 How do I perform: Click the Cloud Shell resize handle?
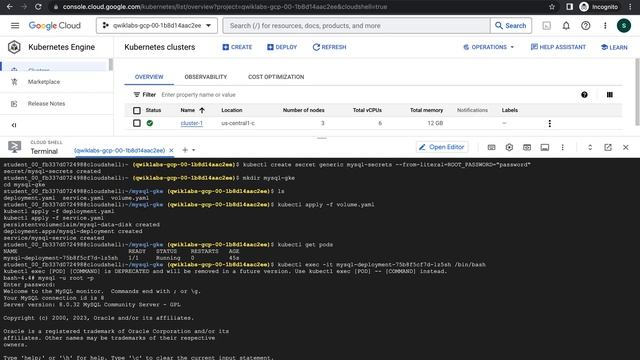[x=322, y=138]
